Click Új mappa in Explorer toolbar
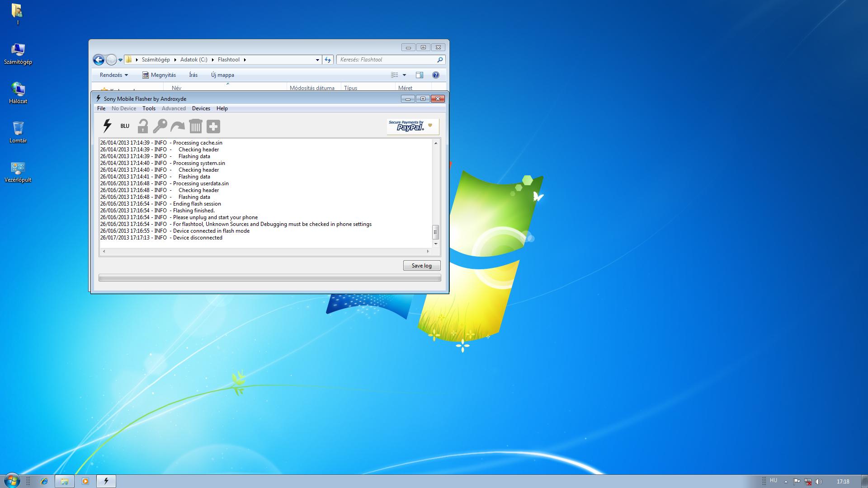 222,75
